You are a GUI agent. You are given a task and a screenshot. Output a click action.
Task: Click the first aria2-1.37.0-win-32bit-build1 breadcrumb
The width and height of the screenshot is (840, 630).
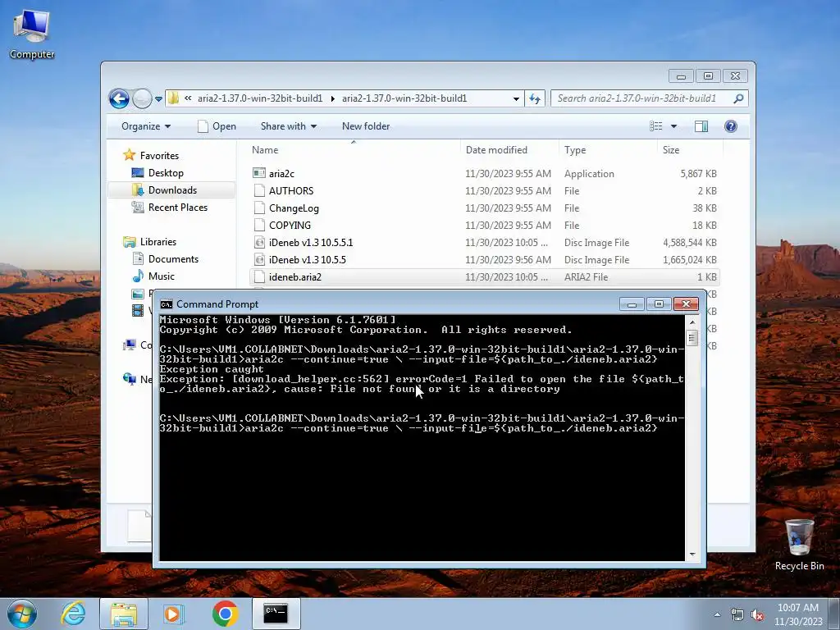click(260, 98)
